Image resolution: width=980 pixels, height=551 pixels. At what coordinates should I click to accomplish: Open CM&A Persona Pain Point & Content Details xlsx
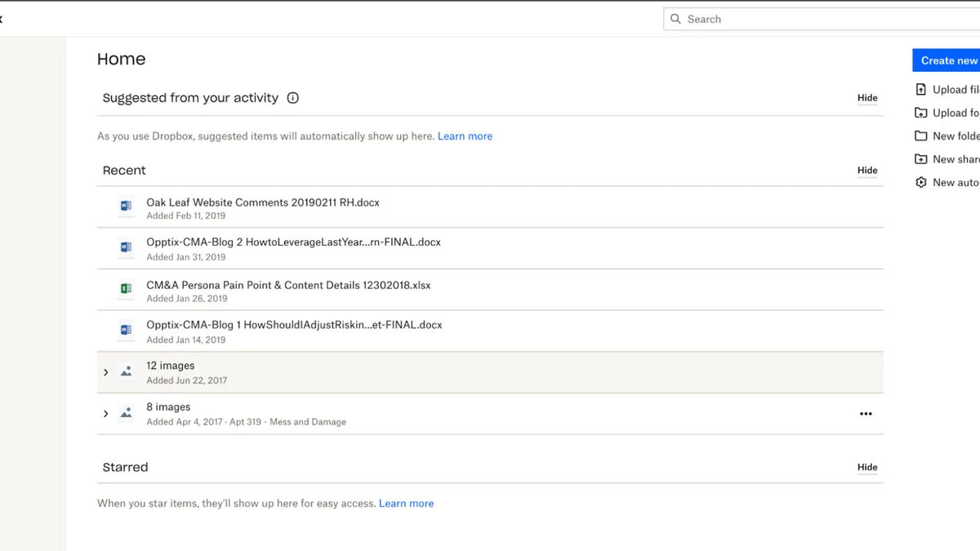[288, 285]
